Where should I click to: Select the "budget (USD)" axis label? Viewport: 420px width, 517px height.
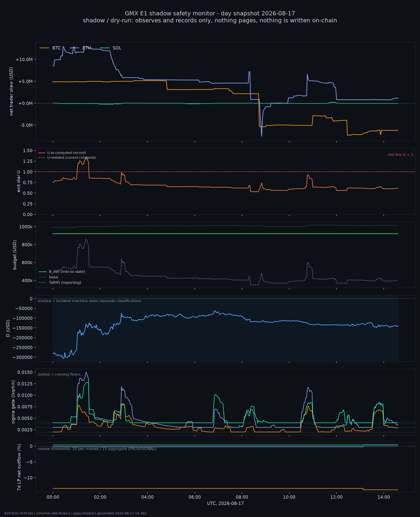[15, 255]
